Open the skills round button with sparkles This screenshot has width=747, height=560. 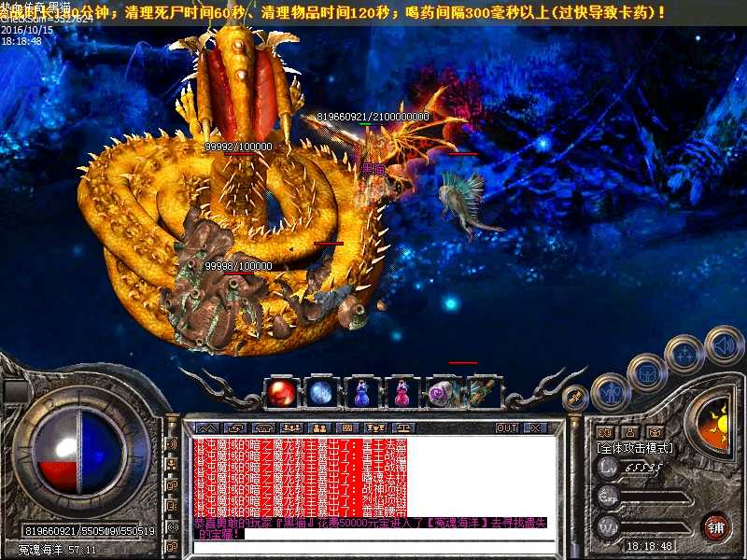684,355
